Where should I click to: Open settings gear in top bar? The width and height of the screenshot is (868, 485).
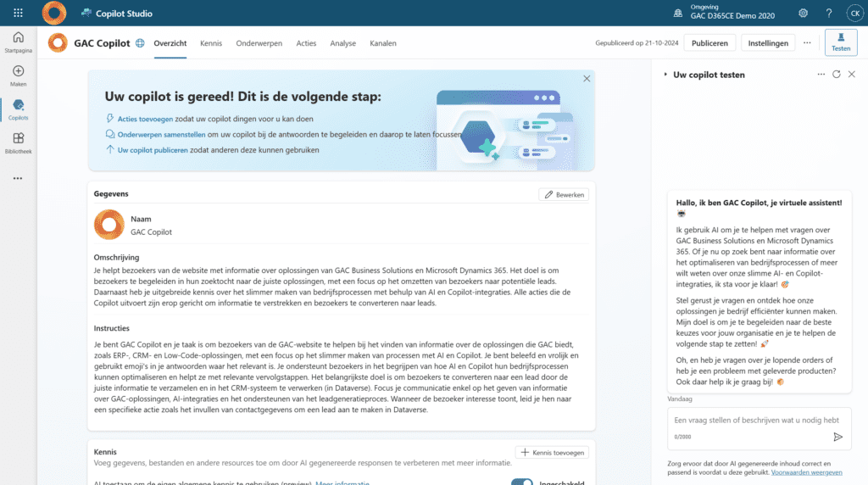(803, 13)
